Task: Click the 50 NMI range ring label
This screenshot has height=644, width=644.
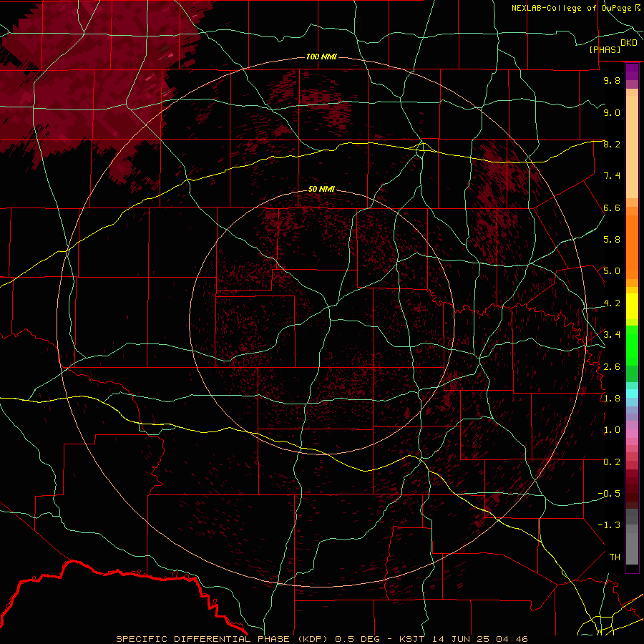Action: coord(321,189)
